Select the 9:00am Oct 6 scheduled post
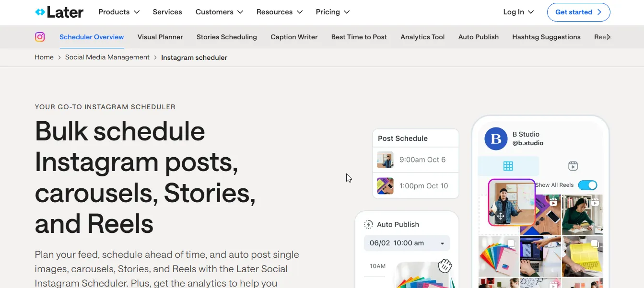Image resolution: width=644 pixels, height=288 pixels. (416, 160)
